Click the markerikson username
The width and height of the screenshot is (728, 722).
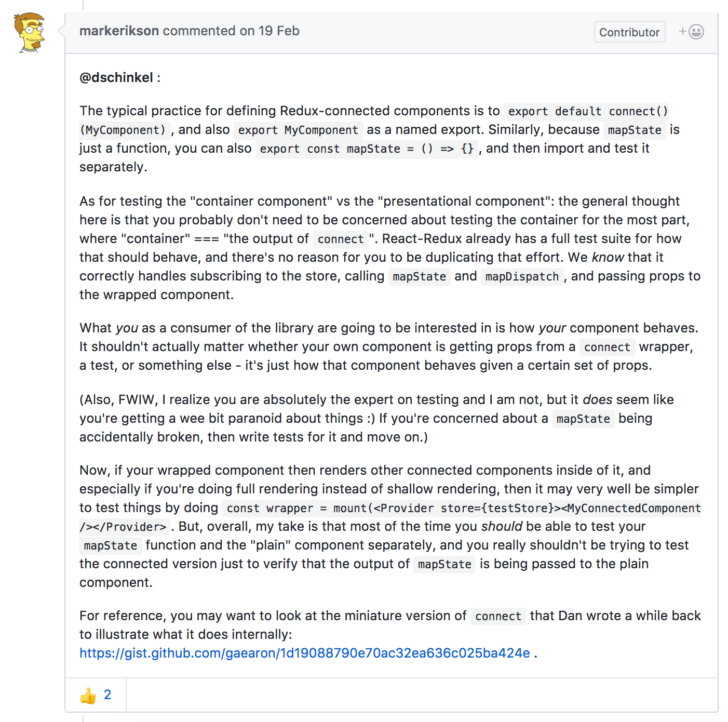119,31
